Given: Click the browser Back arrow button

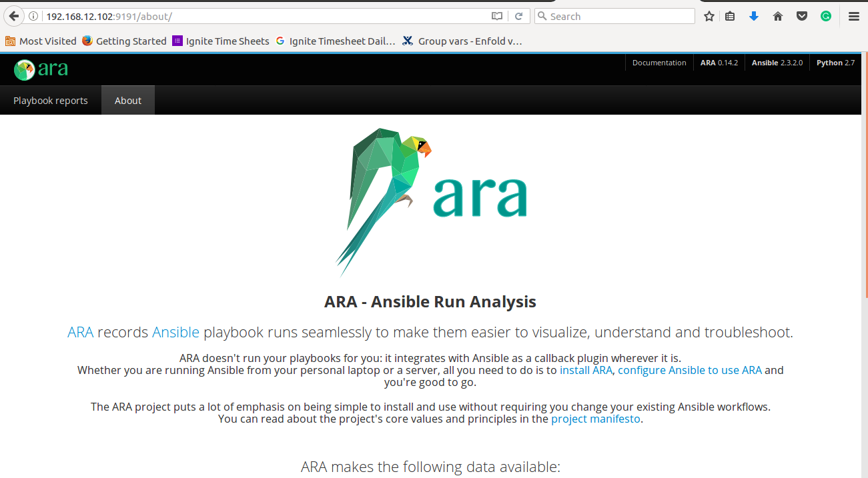Looking at the screenshot, I should [13, 16].
